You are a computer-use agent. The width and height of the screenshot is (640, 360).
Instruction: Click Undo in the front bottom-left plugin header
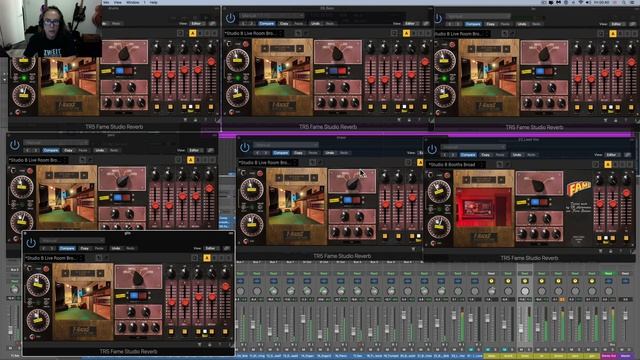tap(116, 248)
